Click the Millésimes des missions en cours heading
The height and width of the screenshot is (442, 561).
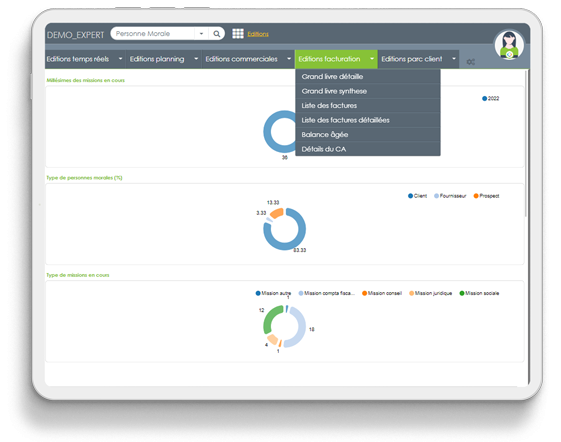[x=86, y=80]
